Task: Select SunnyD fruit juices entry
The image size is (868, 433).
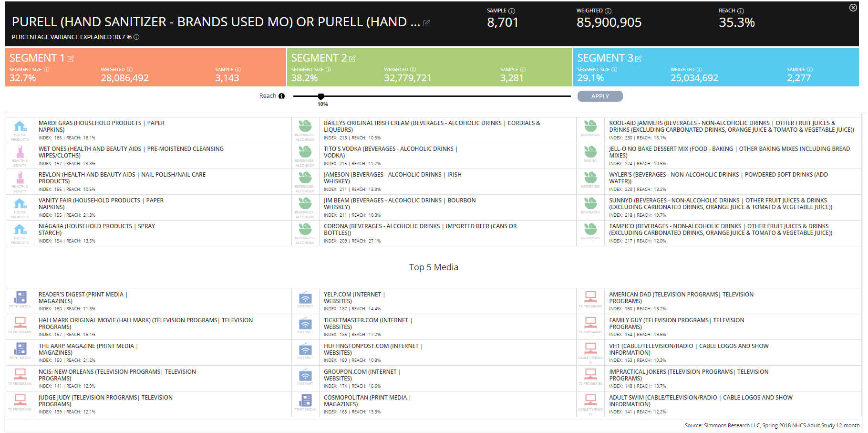Action: pos(719,208)
